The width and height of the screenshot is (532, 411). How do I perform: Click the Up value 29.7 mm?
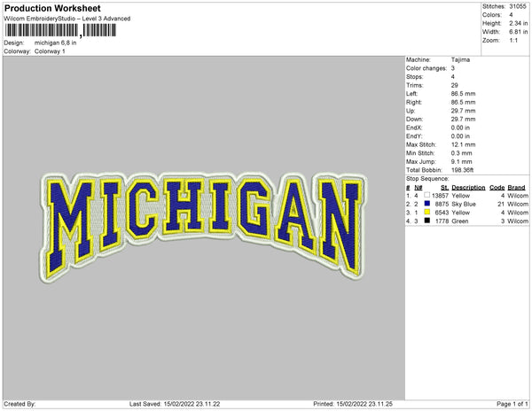[463, 111]
